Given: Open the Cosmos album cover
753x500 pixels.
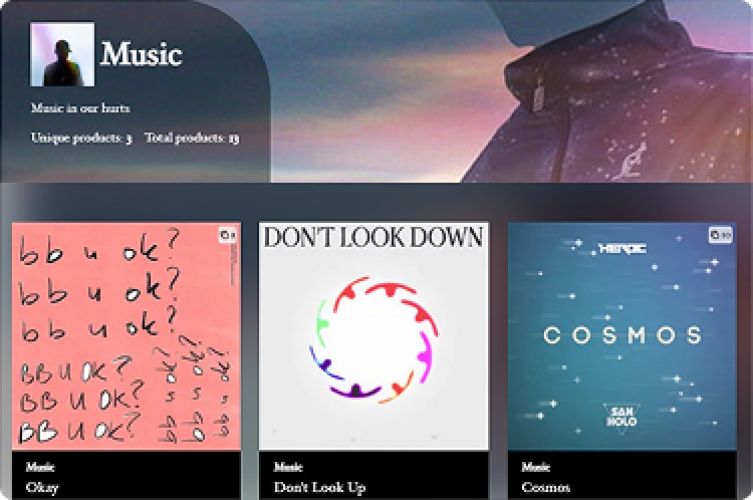Looking at the screenshot, I should pos(622,336).
